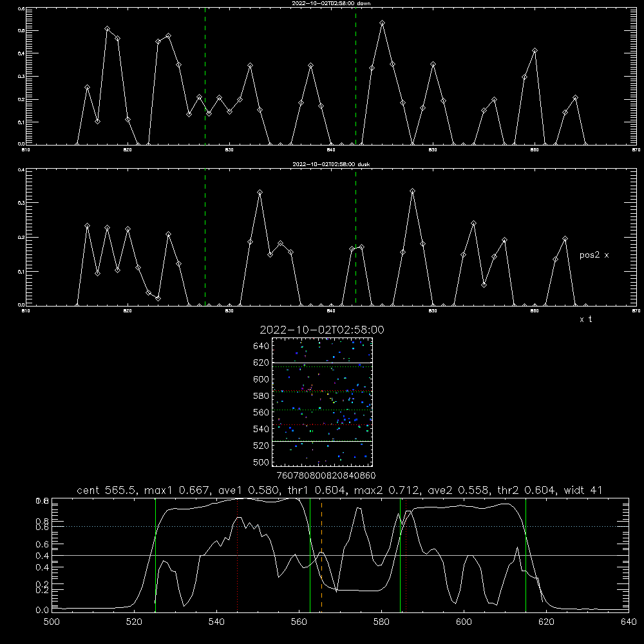Click "cent 565.5" in the bottom plot header

click(107, 490)
